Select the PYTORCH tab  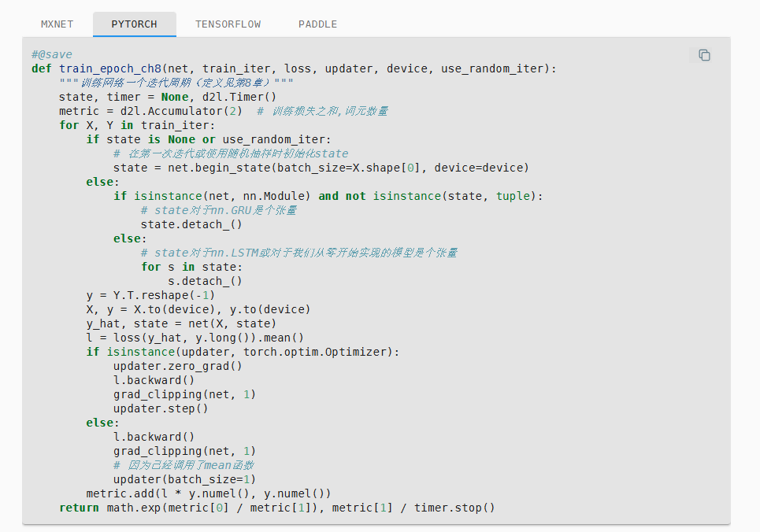coord(134,24)
